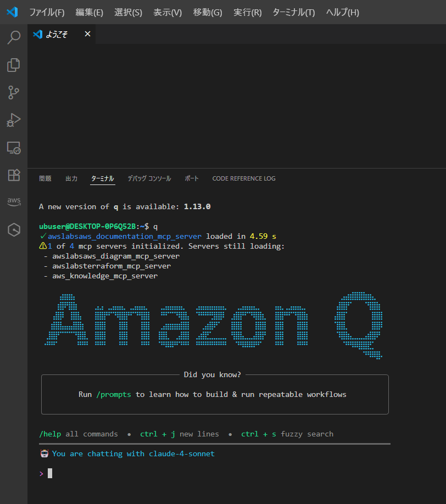Click awslabsaws_documentation_mcp_server text
This screenshot has width=446, height=504.
pos(125,236)
